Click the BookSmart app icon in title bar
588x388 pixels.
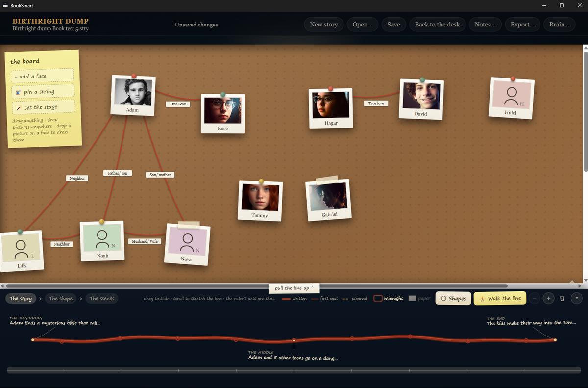point(5,5)
